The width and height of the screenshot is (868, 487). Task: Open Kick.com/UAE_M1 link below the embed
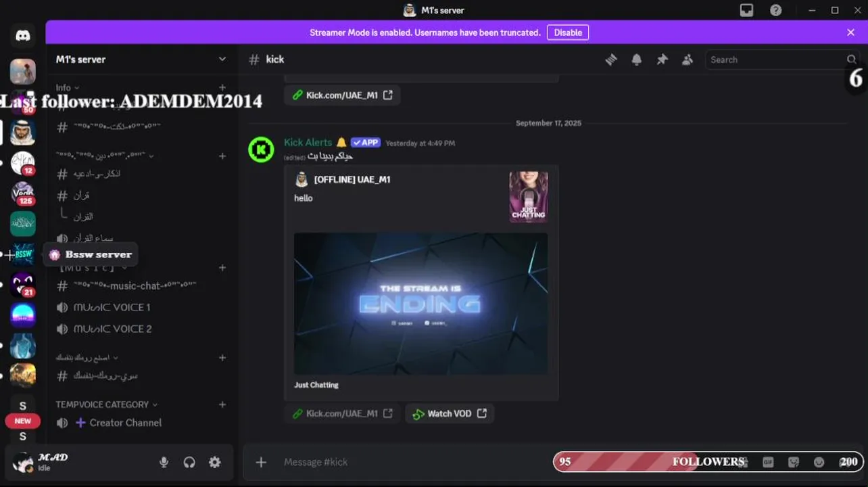point(342,413)
